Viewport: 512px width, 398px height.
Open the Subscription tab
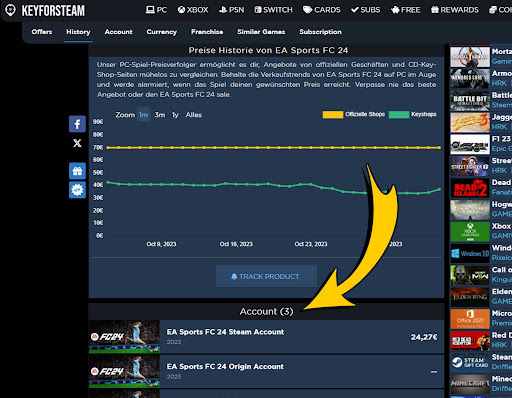click(320, 32)
